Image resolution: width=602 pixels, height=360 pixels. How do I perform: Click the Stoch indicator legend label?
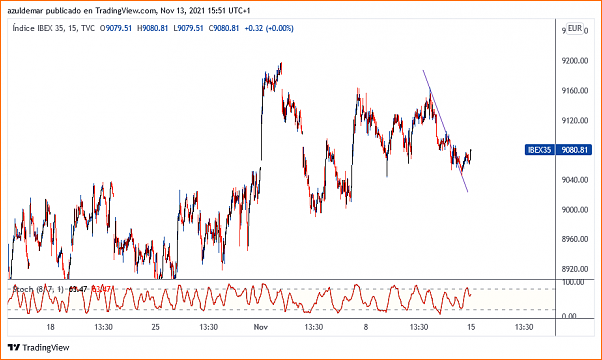[38, 289]
